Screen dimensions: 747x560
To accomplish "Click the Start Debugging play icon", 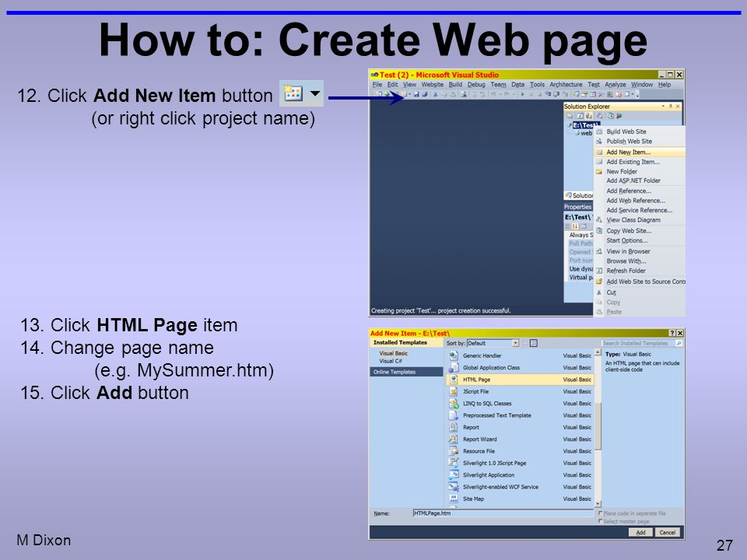I will click(x=523, y=94).
